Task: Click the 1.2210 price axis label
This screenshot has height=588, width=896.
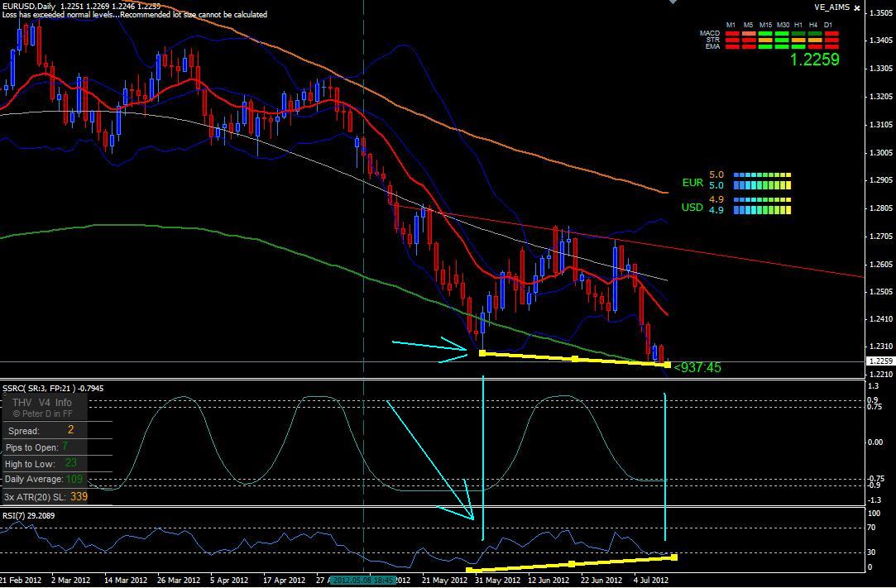Action: point(881,375)
